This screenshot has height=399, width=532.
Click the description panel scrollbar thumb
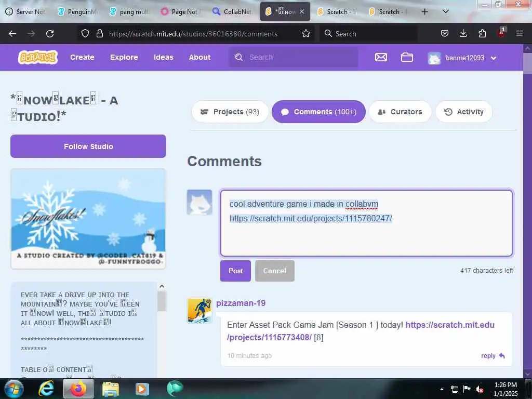(162, 301)
